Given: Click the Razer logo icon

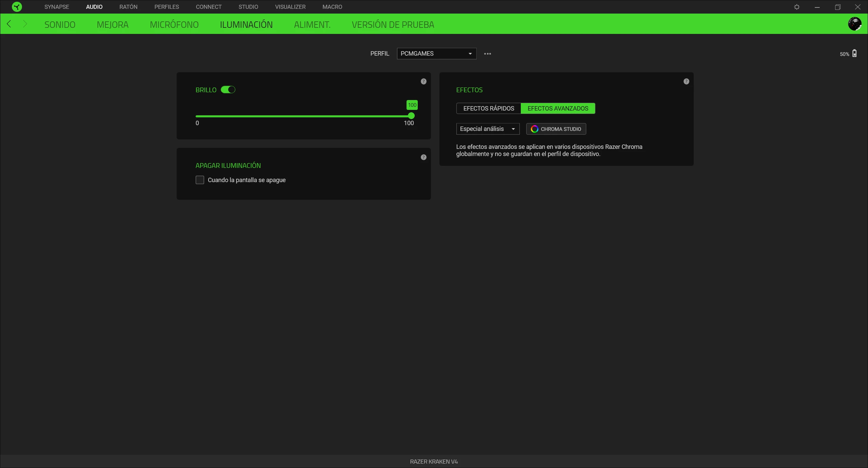Looking at the screenshot, I should (17, 7).
